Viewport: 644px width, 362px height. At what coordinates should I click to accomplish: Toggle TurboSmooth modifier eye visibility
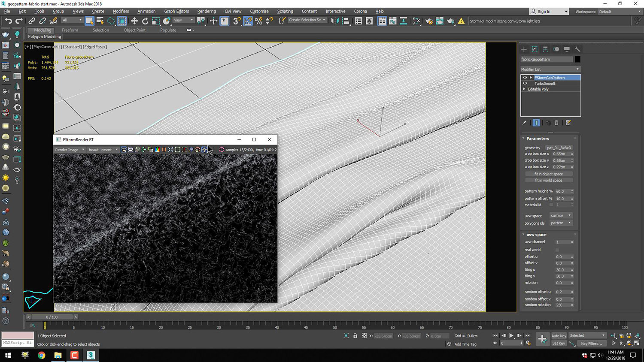pos(525,83)
